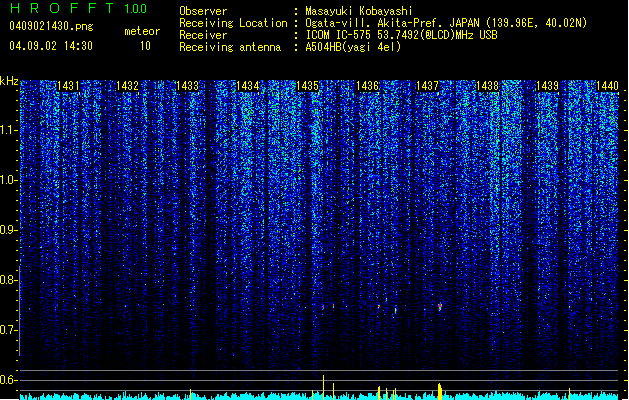Click the 1433 time marker
This screenshot has height=400, width=629.
coord(187,86)
